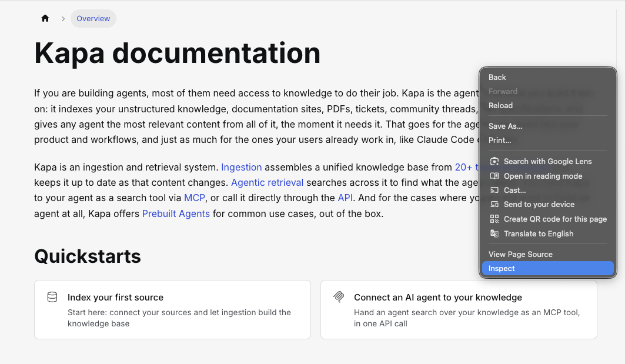
Task: Select Create QR code for this page
Action: pyautogui.click(x=547, y=219)
